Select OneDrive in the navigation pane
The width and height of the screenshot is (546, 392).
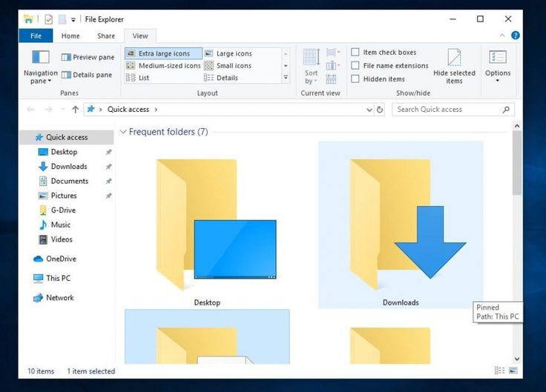[61, 259]
